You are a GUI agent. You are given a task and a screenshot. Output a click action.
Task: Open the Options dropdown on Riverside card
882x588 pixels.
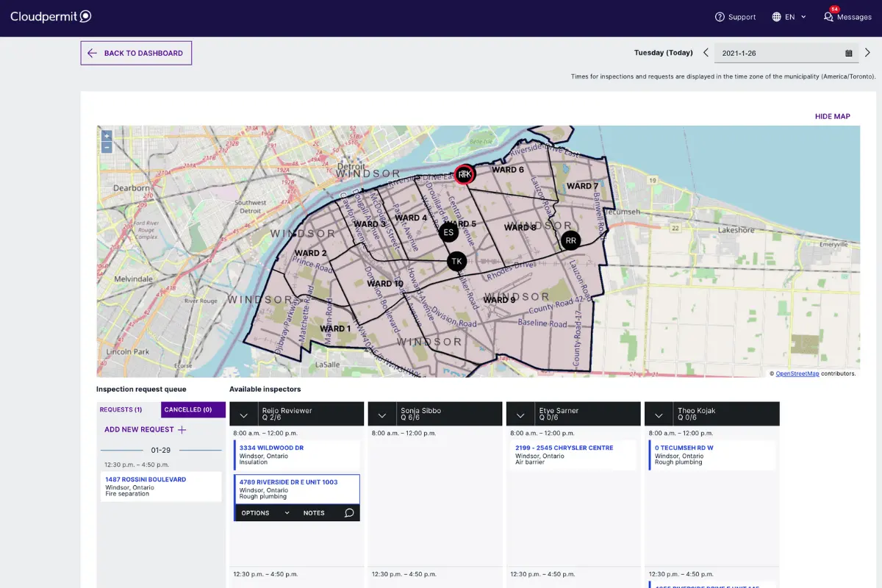pos(265,513)
